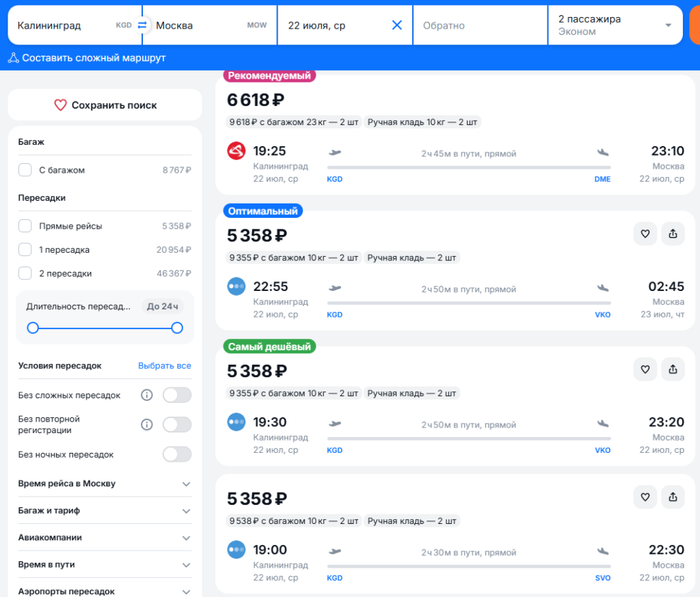Image resolution: width=700 pixels, height=597 pixels.
Task: Share the Самый дешёвый 19:30 flight
Action: (673, 369)
